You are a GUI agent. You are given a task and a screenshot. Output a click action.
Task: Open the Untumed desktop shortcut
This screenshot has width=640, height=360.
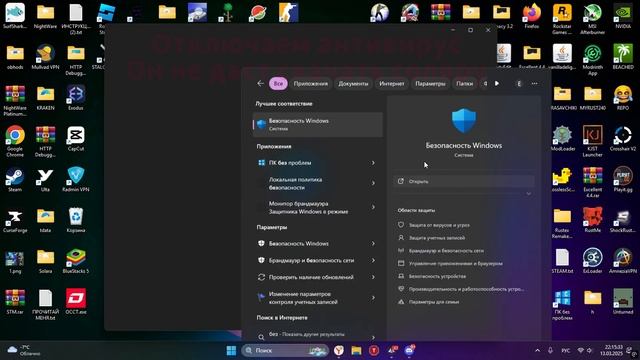pos(623,302)
